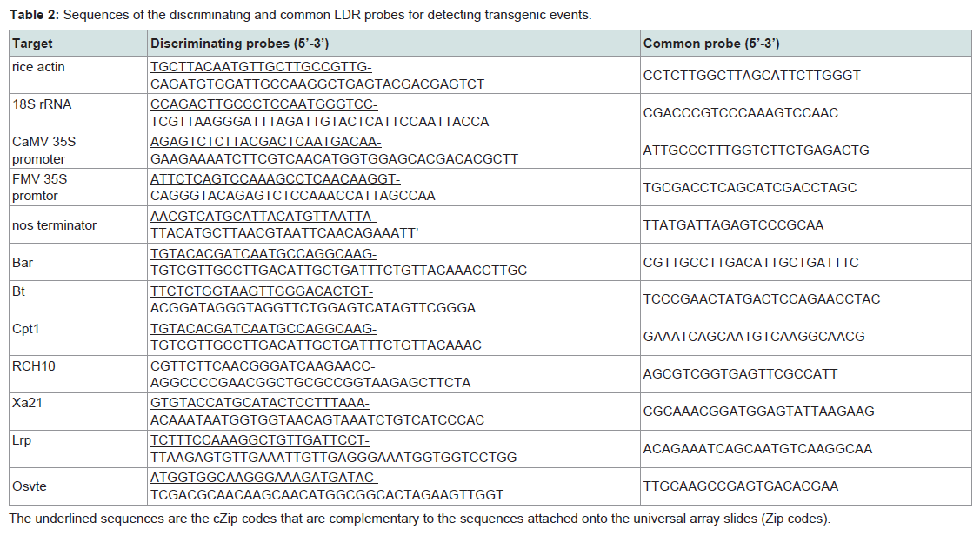This screenshot has height=536, width=980.
Task: Click the Bt target cell
Action: pos(78,299)
